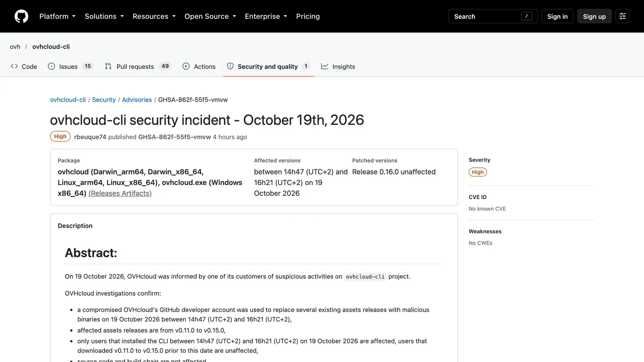This screenshot has width=644, height=362.
Task: Click the Abstract heading
Action: tap(91, 253)
